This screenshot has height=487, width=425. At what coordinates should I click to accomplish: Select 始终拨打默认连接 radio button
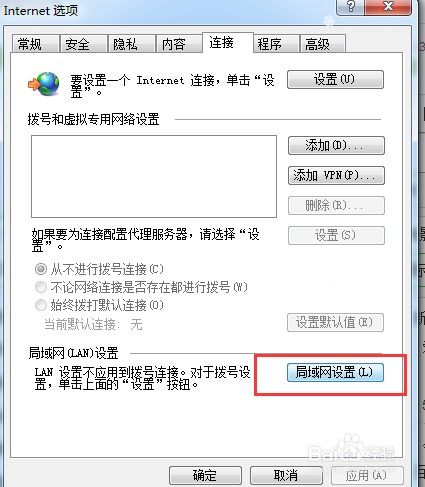[x=41, y=305]
